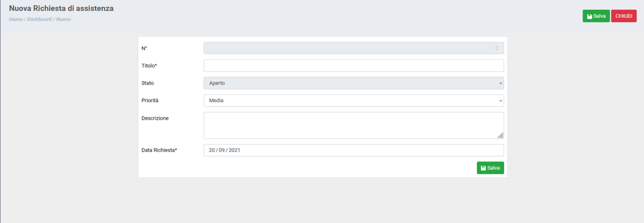Image resolution: width=644 pixels, height=223 pixels.
Task: Click the Data Richiesta* label
Action: coord(159,150)
